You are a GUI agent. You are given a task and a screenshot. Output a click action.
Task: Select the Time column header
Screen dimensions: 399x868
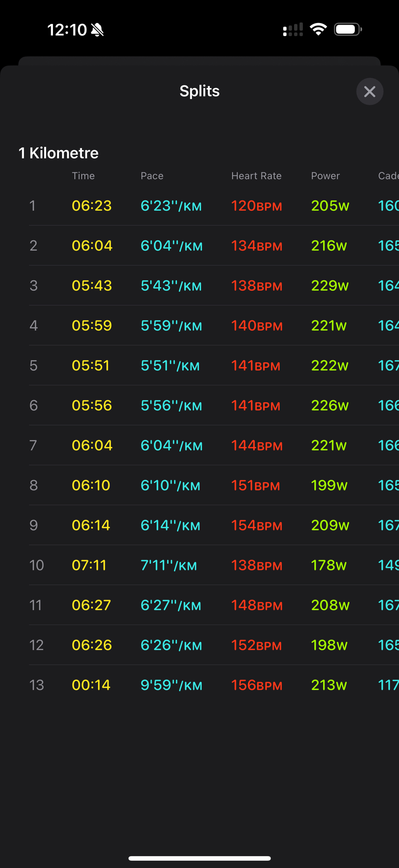coord(83,176)
